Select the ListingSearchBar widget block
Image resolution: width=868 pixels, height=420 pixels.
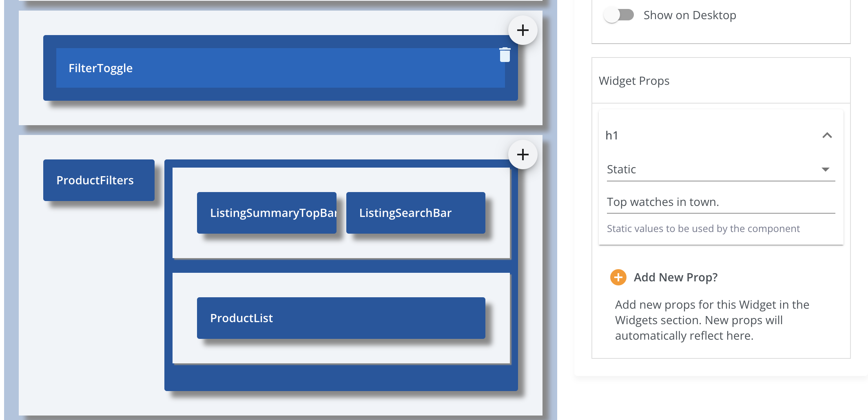tap(415, 213)
